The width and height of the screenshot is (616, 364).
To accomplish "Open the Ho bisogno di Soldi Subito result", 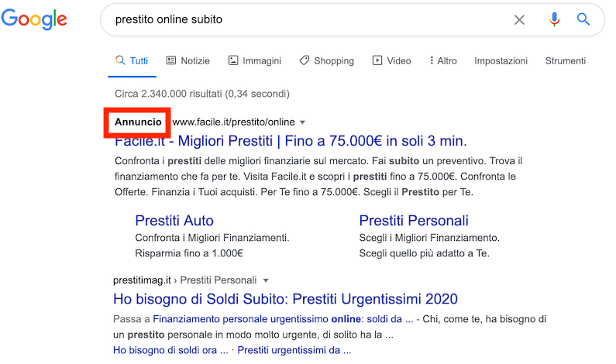I will 285,299.
